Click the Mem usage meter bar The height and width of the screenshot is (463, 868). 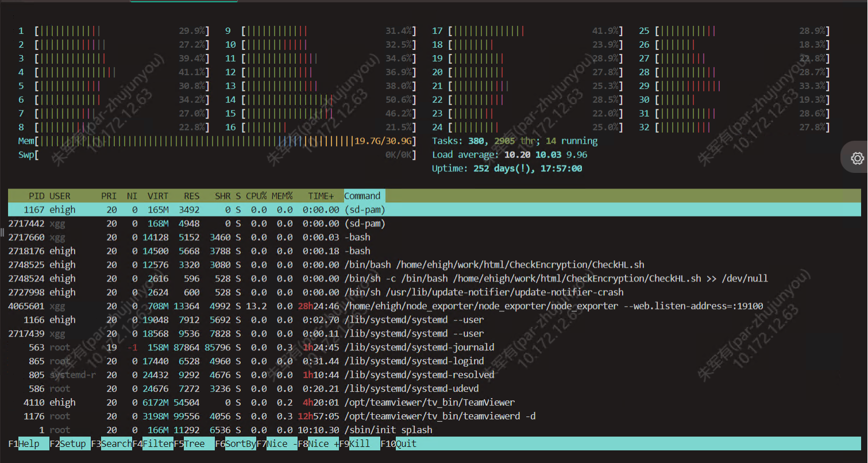(x=217, y=141)
